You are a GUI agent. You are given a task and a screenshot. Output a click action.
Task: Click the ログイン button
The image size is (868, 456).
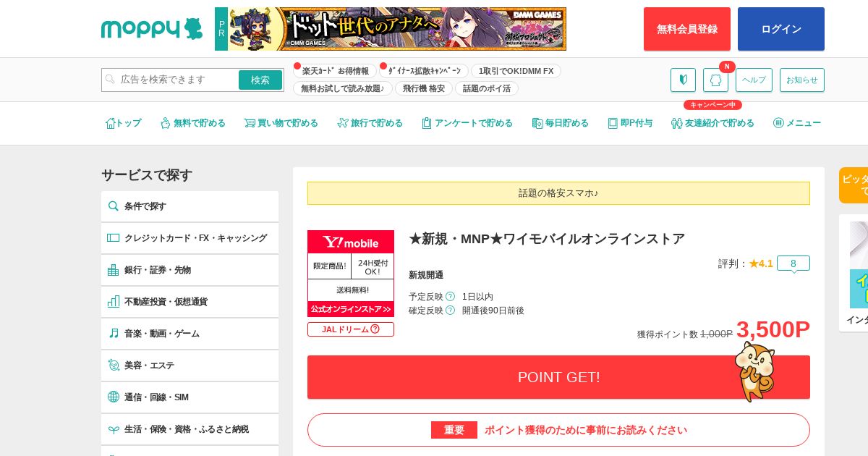coord(781,29)
